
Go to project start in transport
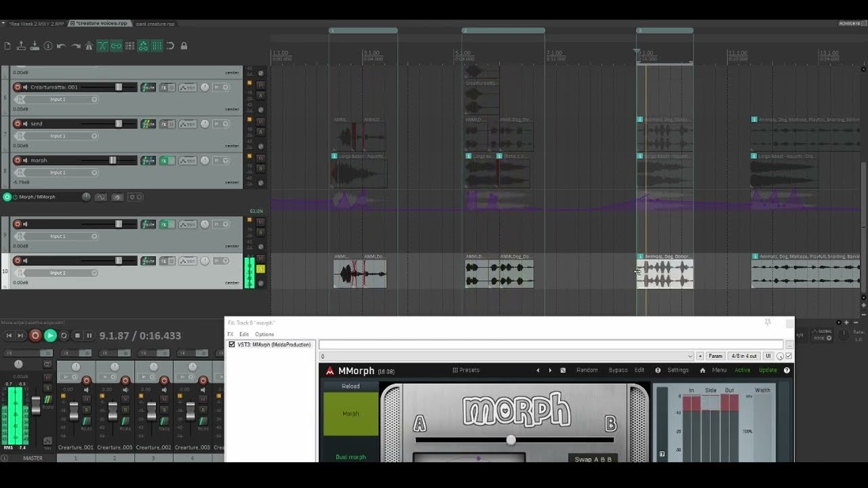click(9, 335)
